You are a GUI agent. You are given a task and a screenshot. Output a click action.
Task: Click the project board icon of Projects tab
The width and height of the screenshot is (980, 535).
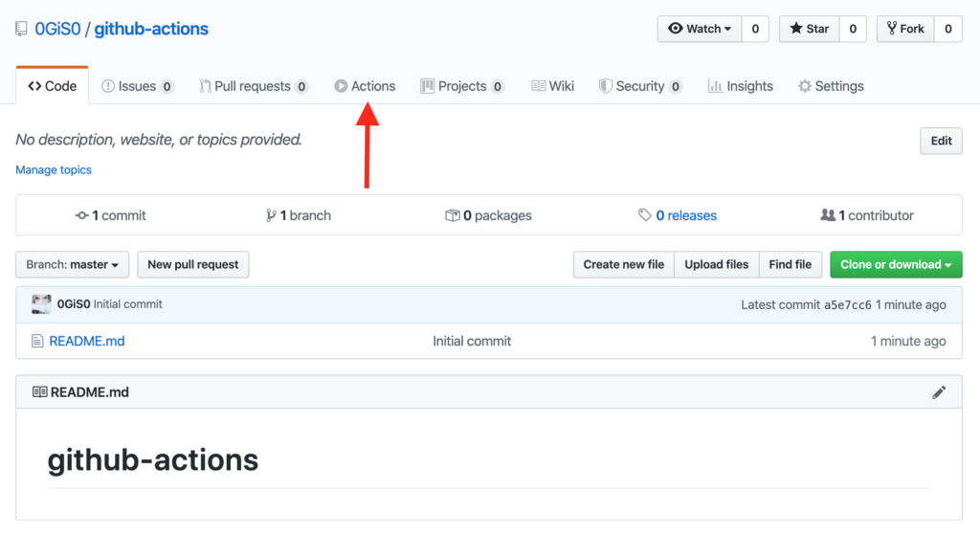pos(428,86)
